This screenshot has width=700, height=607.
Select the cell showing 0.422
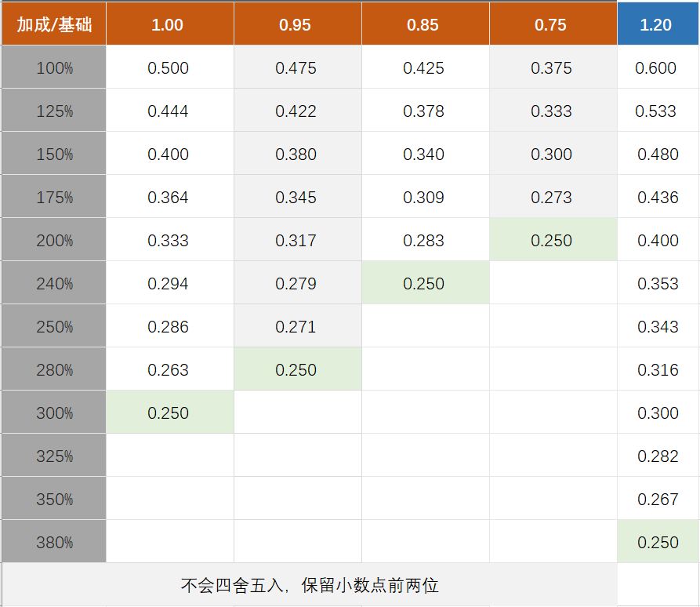coord(296,111)
